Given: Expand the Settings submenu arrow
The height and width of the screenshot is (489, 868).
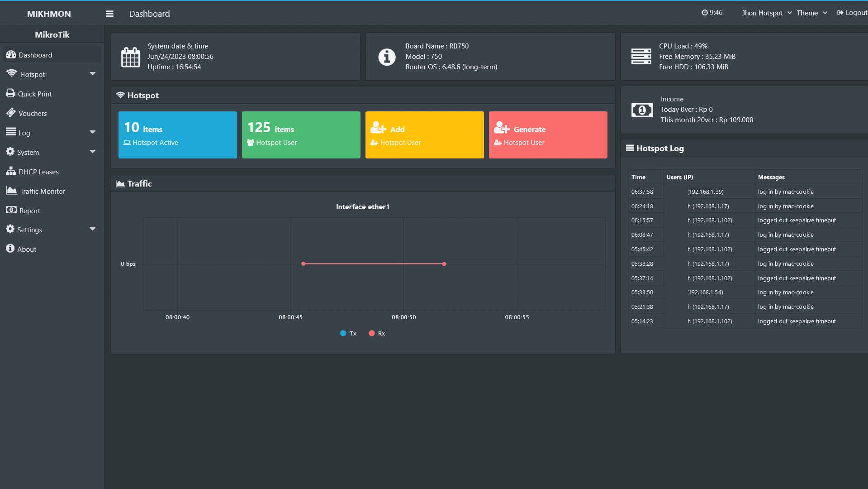Looking at the screenshot, I should coord(93,229).
